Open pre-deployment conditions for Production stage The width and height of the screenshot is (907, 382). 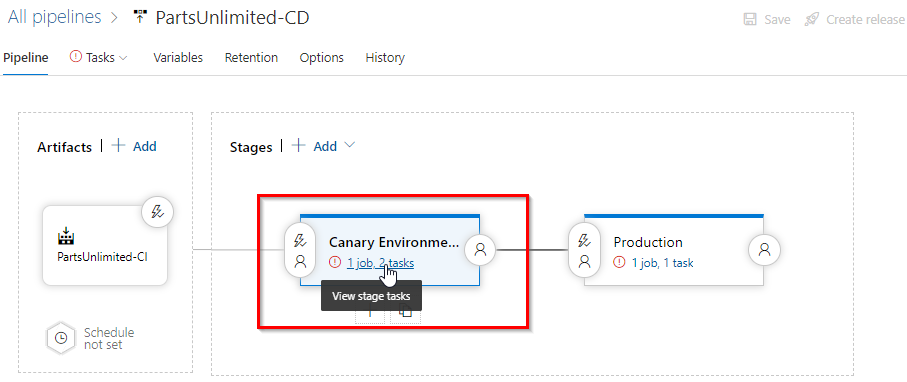click(585, 251)
